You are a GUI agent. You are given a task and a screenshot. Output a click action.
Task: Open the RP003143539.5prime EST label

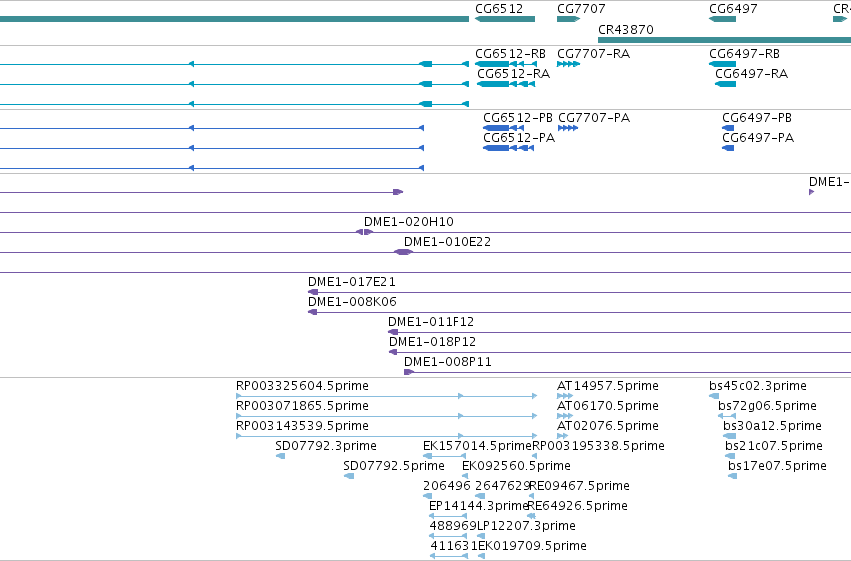(302, 426)
